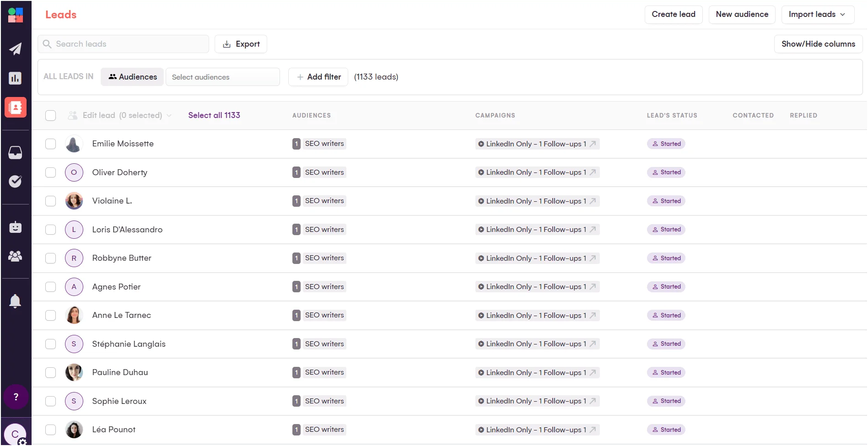Check the box for Sophie Leroux
Image resolution: width=868 pixels, height=446 pixels.
pyautogui.click(x=51, y=401)
